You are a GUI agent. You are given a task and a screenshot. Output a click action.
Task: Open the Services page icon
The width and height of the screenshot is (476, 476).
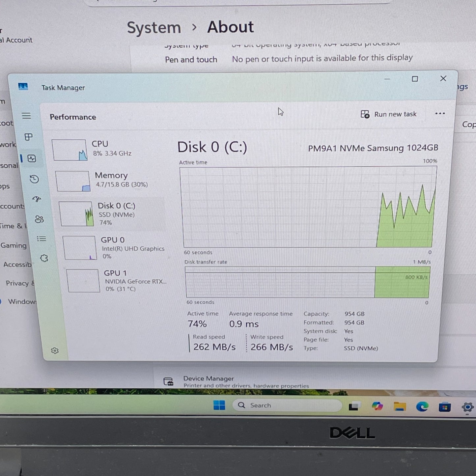coord(44,258)
